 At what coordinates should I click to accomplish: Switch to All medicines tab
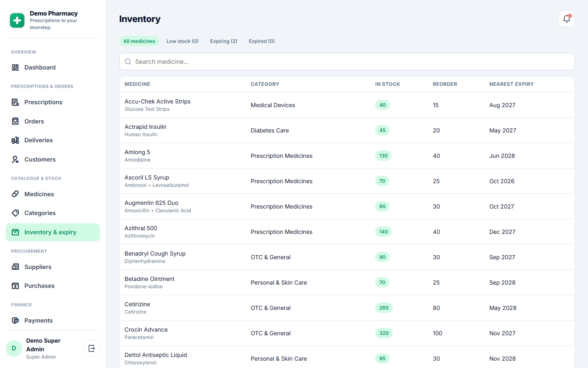tap(139, 41)
